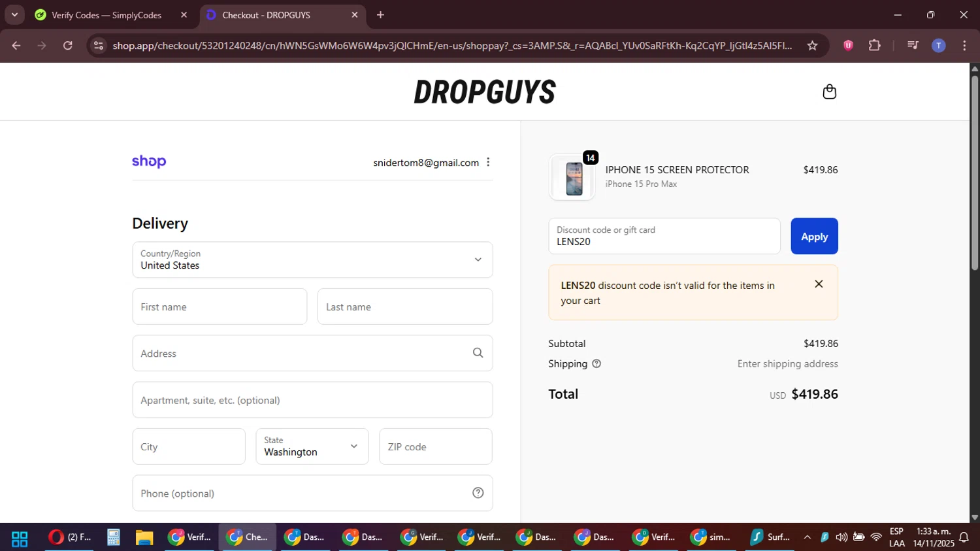Open the Country/Region dropdown
Screen dimensions: 980x551
pyautogui.click(x=312, y=259)
